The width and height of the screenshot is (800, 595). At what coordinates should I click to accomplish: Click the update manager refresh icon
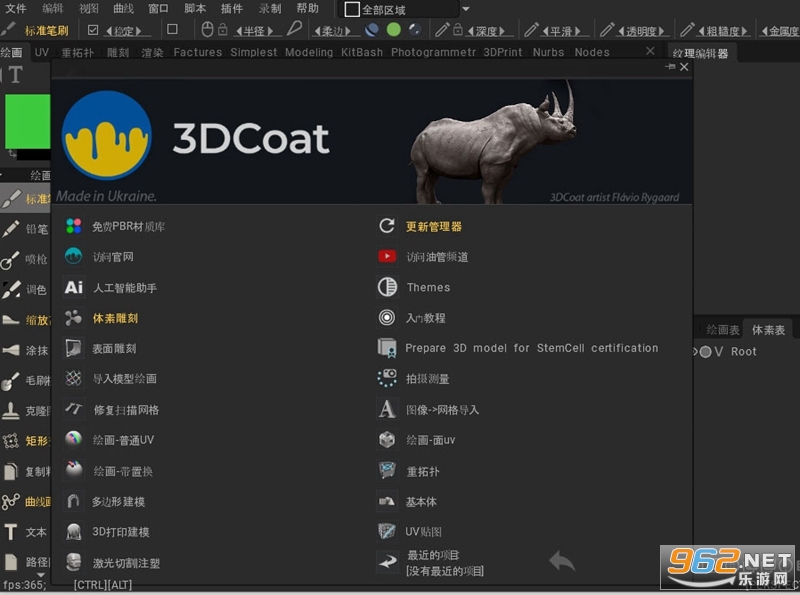pos(387,226)
